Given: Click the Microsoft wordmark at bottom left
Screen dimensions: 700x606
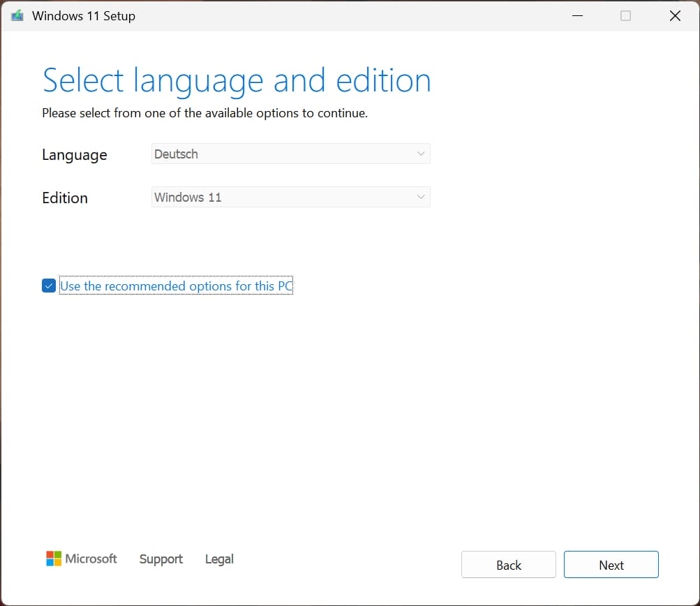Looking at the screenshot, I should pos(91,559).
